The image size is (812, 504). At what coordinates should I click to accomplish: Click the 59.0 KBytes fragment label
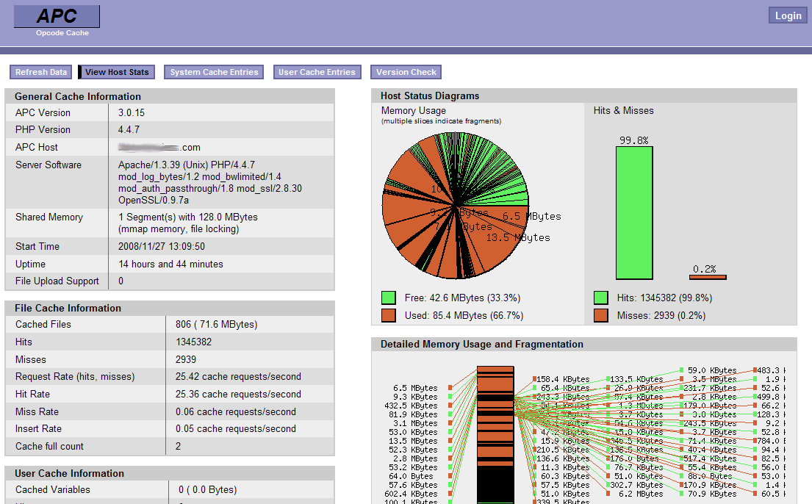[712, 370]
